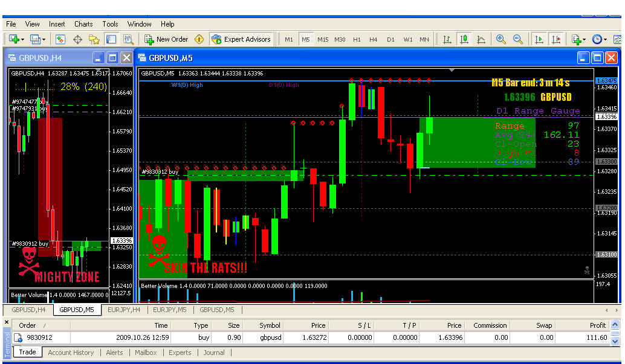Select MN monthly timeframe
This screenshot has width=625, height=364.
[424, 39]
